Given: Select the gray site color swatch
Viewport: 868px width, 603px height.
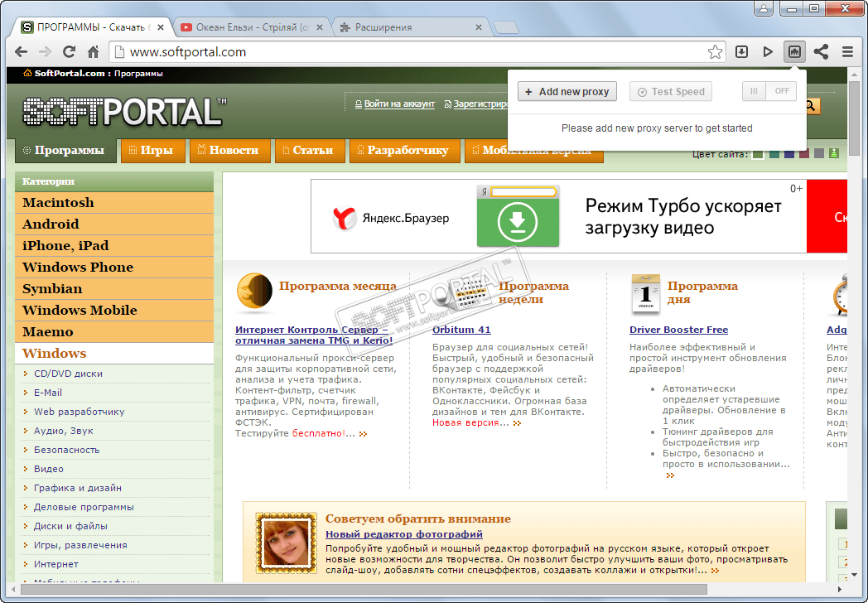Looking at the screenshot, I should 819,153.
